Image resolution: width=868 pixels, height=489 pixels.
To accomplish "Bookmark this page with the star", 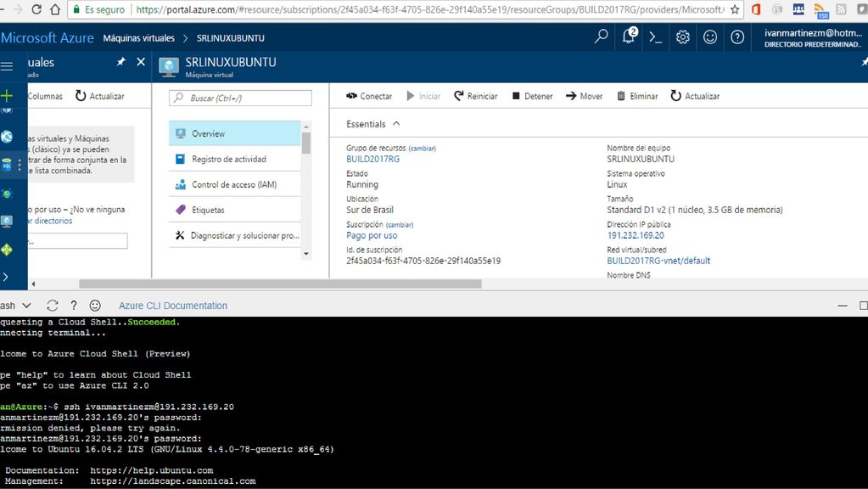I will (735, 9).
